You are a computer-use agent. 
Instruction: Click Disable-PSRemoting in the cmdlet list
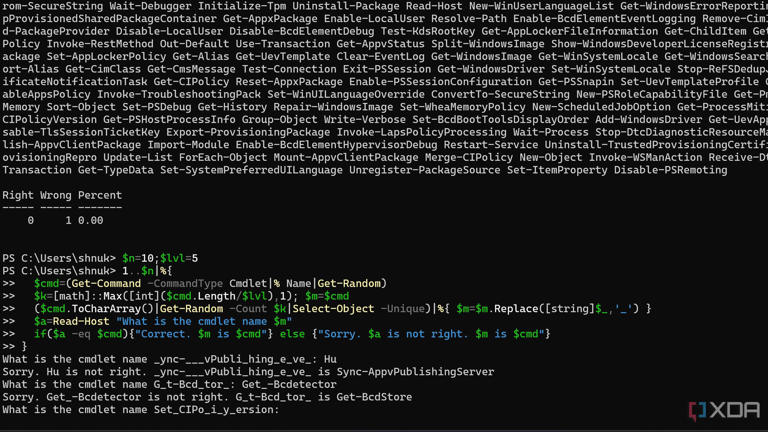[671, 170]
